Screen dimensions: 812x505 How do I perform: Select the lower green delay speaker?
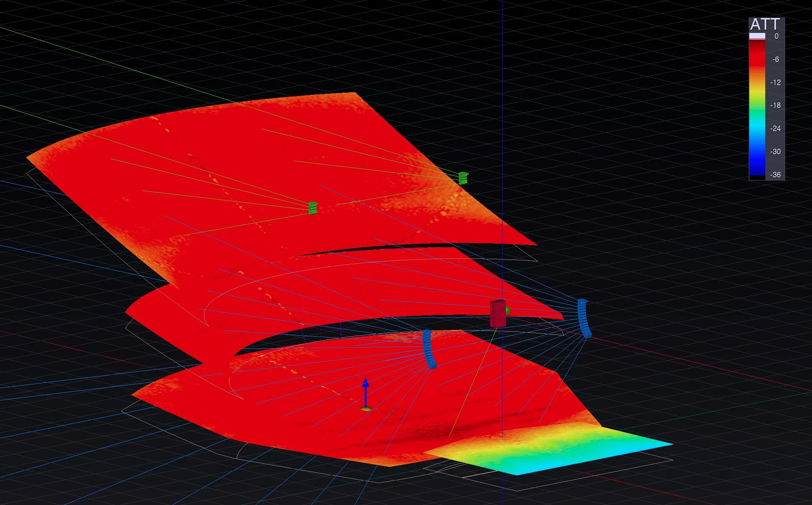313,208
